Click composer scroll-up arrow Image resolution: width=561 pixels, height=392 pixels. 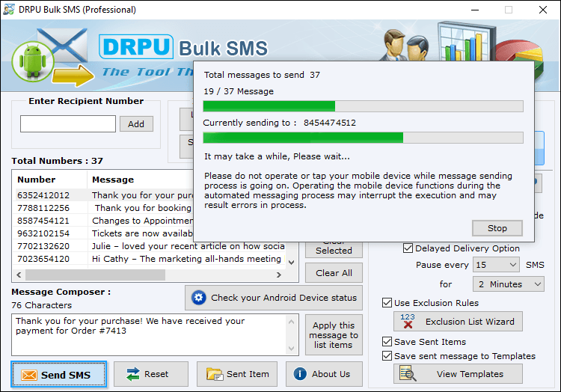[x=291, y=322]
